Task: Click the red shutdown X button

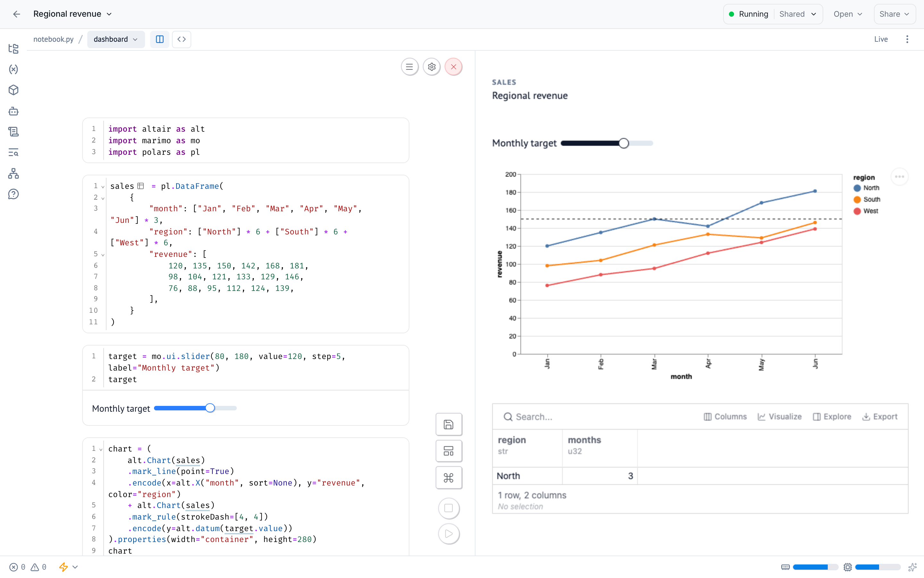Action: coord(453,67)
